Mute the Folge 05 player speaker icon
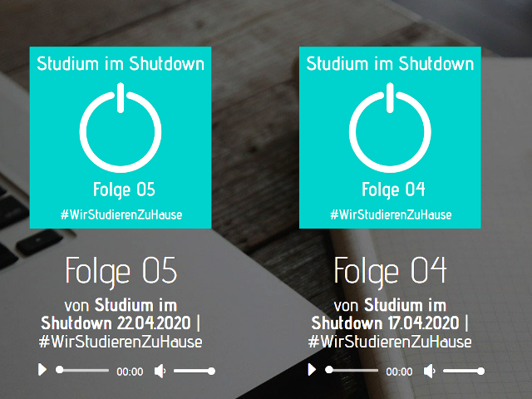Screen dimensions: 532x399 160,372
